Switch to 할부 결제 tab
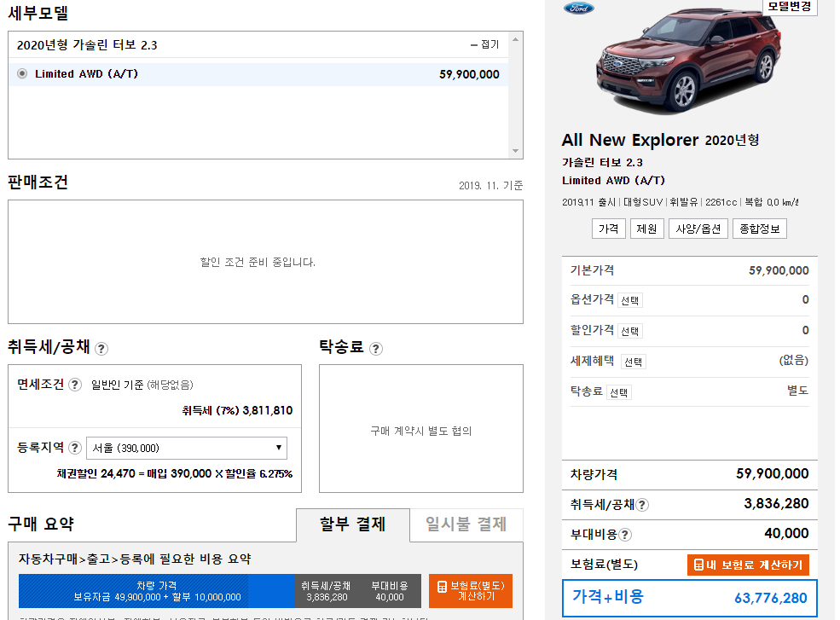Screen dimensions: 840x620 [353, 524]
